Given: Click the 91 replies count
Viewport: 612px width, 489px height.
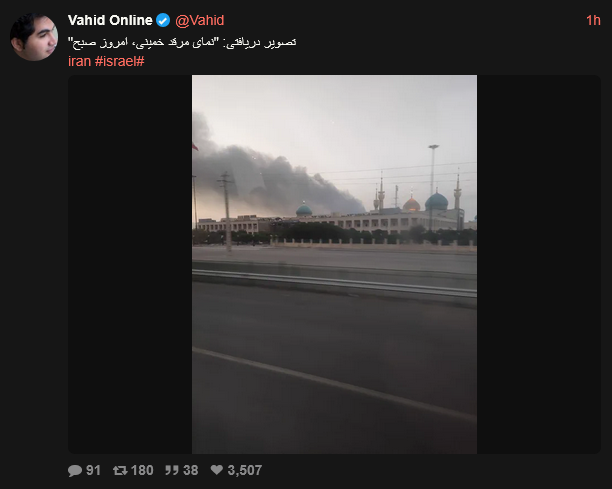Looking at the screenshot, I should click(93, 470).
